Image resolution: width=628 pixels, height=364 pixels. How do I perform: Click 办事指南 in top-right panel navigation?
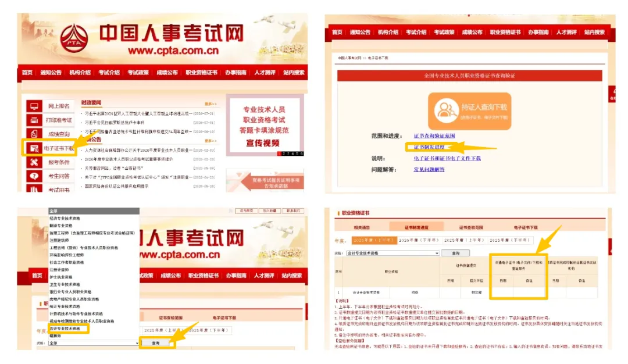point(538,32)
